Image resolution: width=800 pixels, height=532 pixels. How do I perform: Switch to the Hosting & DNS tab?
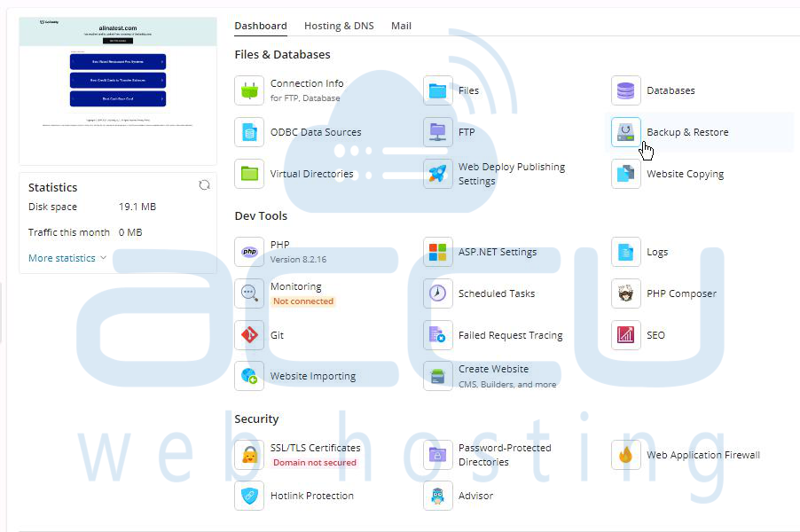point(339,26)
